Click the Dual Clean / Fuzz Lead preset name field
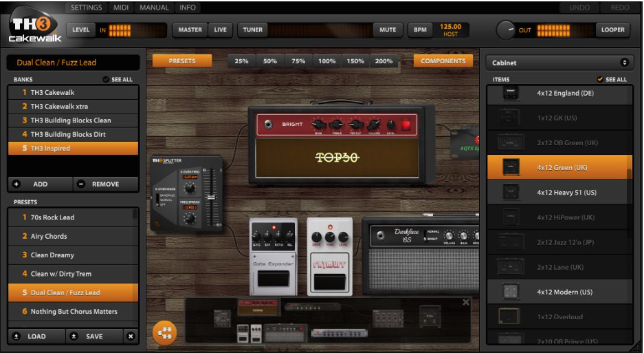 pos(73,63)
